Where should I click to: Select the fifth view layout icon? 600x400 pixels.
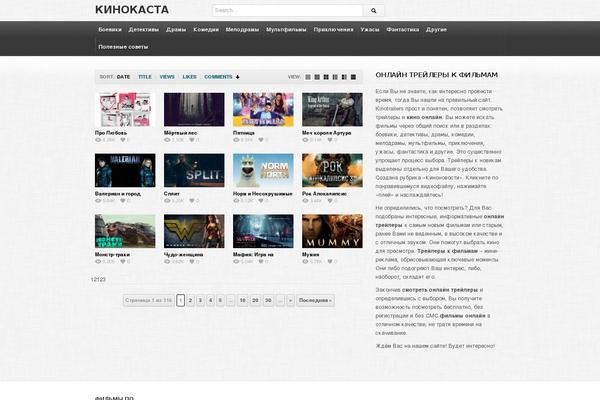[344, 77]
